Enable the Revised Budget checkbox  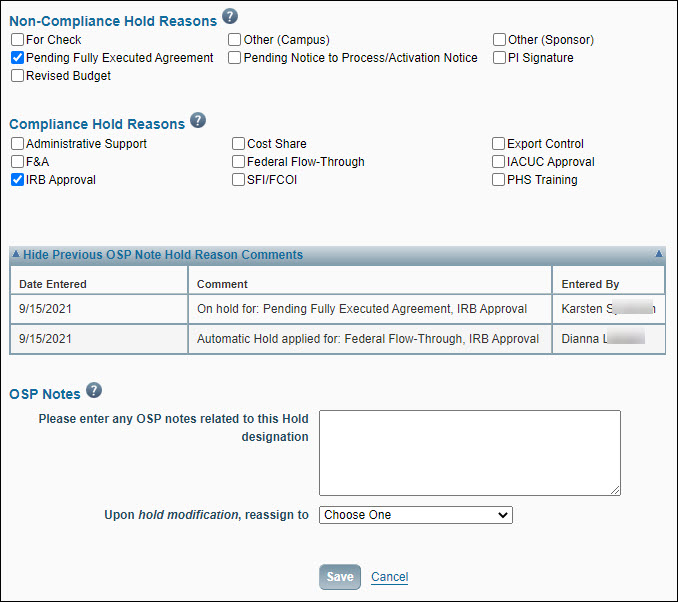(x=18, y=76)
